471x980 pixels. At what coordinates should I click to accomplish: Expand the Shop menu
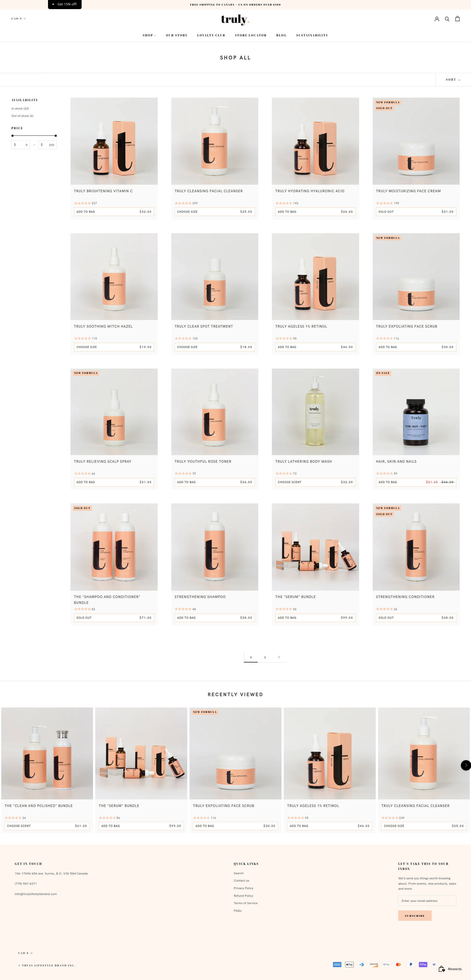coord(149,35)
